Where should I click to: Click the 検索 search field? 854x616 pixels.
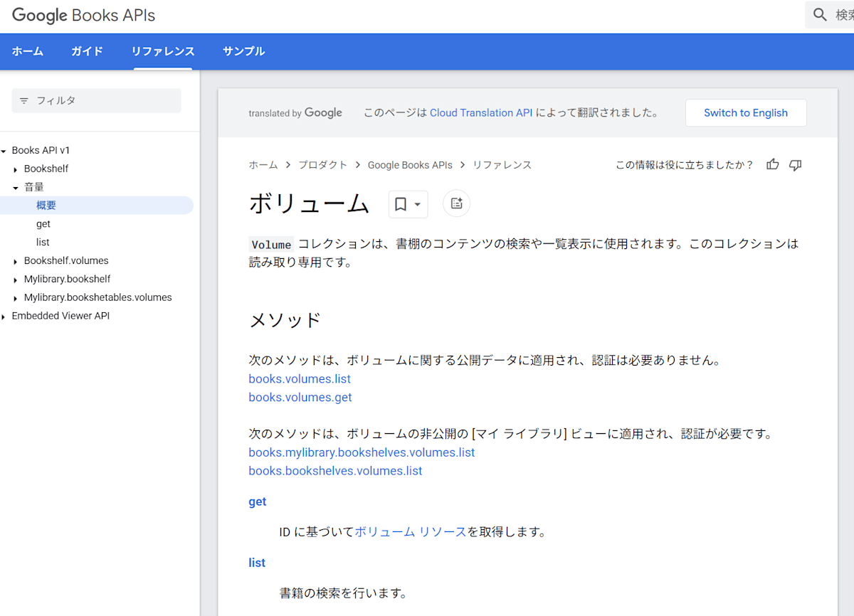click(x=830, y=14)
